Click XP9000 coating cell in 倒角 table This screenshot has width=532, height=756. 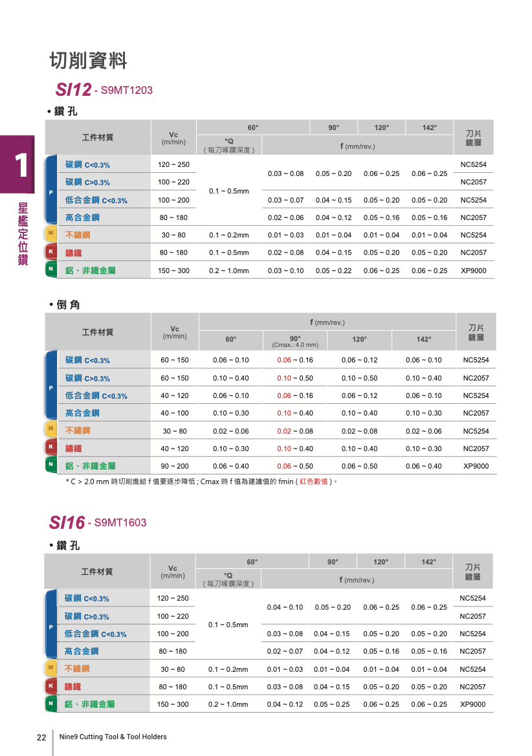click(x=476, y=466)
